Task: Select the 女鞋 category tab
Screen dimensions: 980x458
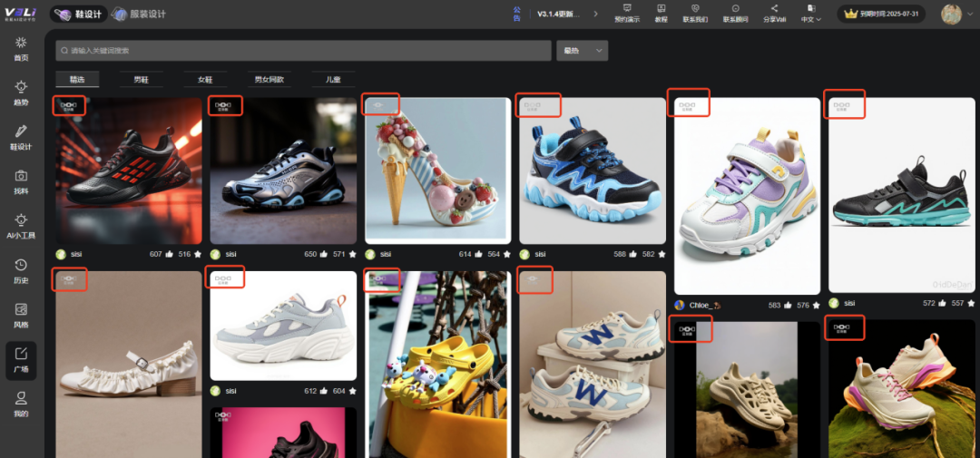Action: (205, 79)
